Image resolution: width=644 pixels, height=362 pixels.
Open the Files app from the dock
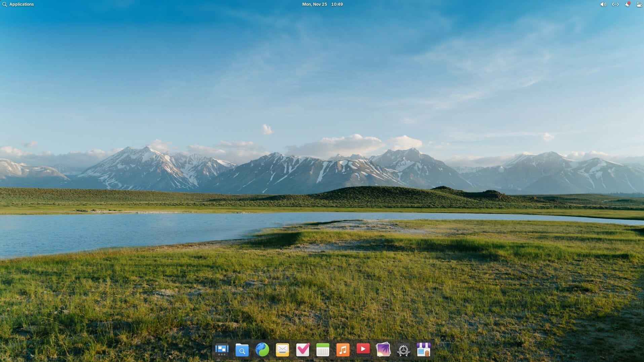click(242, 350)
